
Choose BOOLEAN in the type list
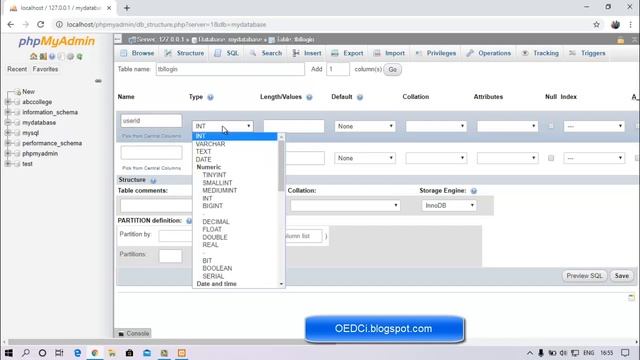pos(217,268)
